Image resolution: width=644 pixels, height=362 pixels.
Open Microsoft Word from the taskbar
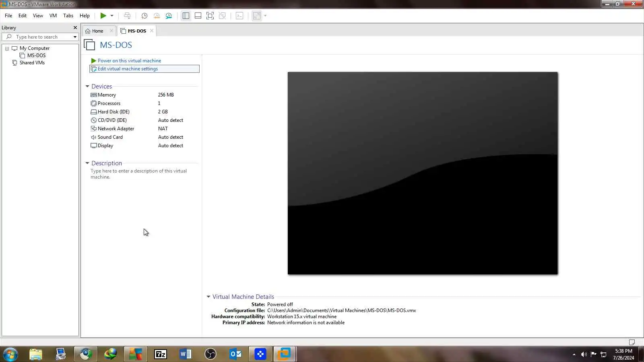pos(186,354)
